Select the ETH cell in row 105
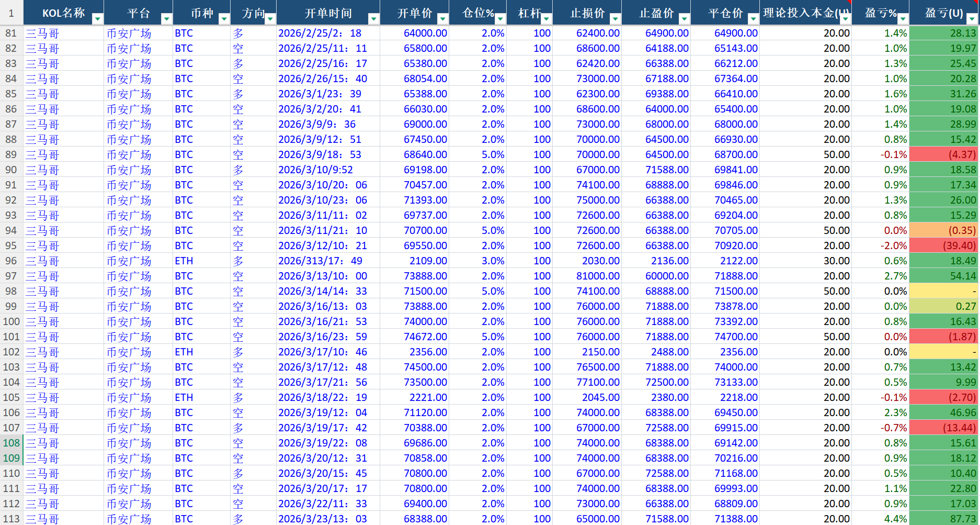This screenshot has width=980, height=525. [x=201, y=397]
